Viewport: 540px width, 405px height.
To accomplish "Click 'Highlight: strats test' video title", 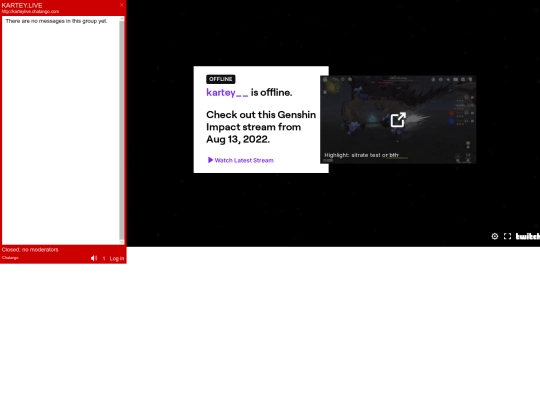I will pos(361,155).
